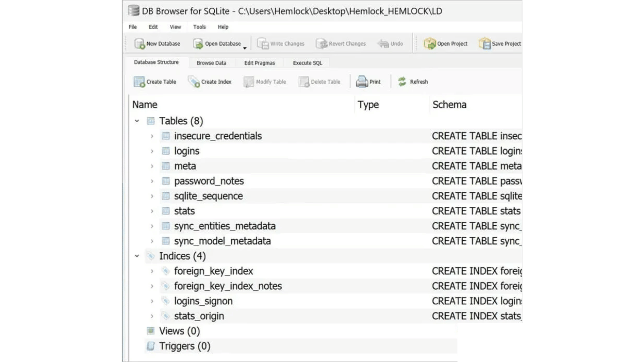Click the Modify Table icon
The image size is (644, 362).
tap(249, 82)
